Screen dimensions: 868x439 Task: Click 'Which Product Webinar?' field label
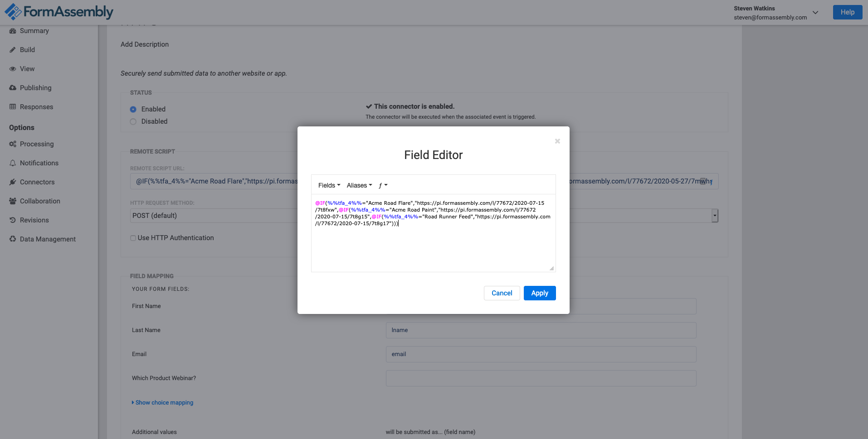click(164, 378)
